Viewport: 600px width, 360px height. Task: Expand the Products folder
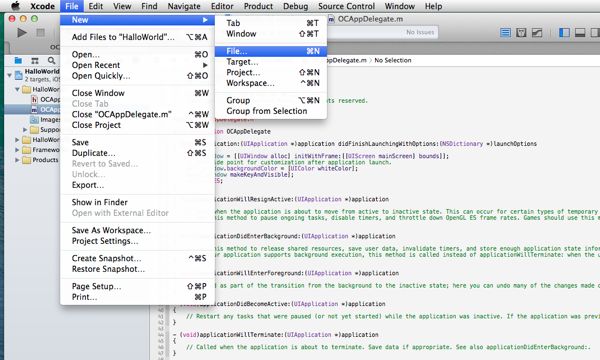(x=17, y=160)
